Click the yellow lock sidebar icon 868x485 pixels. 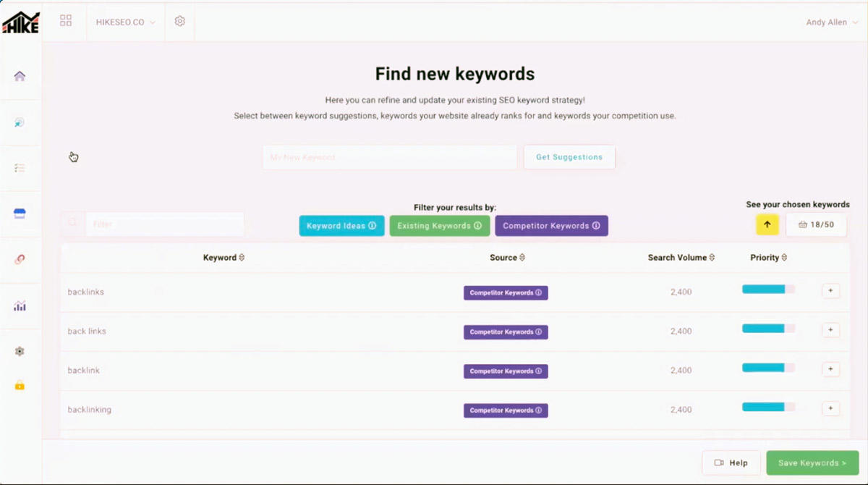(20, 385)
